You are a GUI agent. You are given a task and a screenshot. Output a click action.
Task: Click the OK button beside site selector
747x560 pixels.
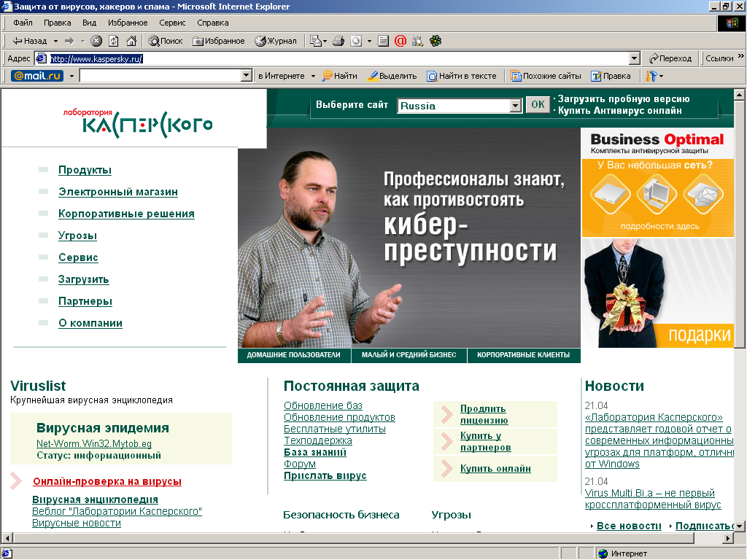(x=538, y=105)
